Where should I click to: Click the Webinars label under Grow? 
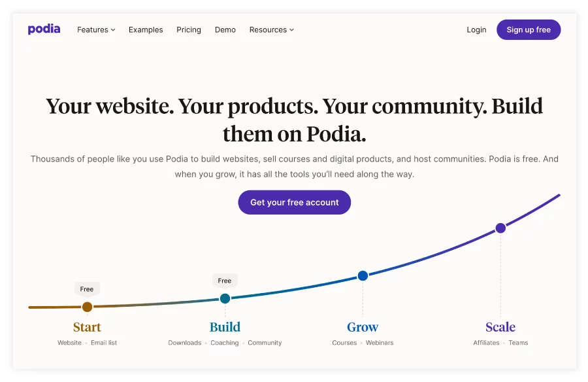pos(380,343)
